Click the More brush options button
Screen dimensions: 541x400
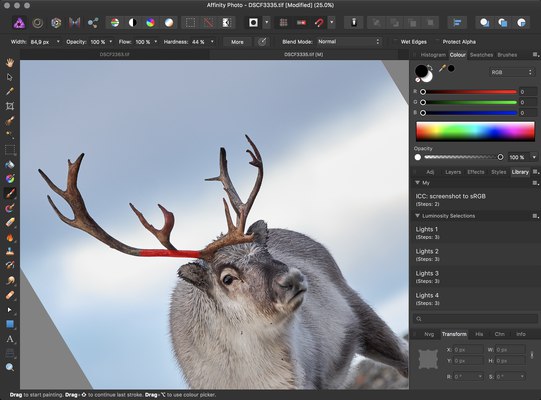coord(237,42)
